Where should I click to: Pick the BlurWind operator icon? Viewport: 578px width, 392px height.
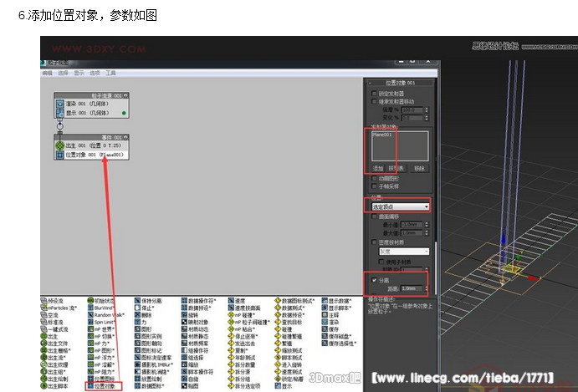point(90,308)
